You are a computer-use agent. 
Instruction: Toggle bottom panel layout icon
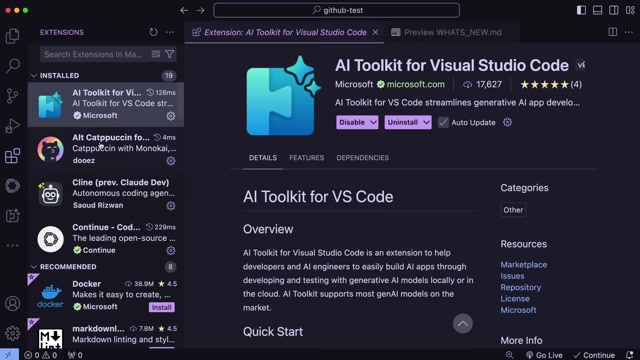[598, 10]
